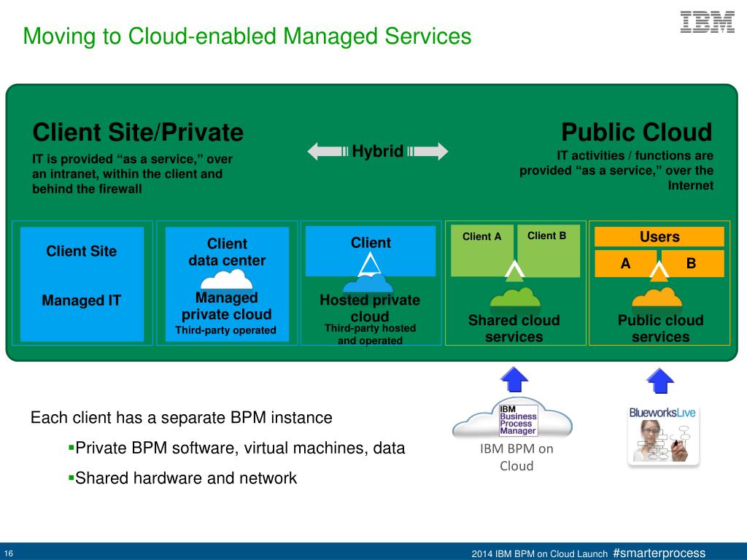Click the Client Site/Private heading
The width and height of the screenshot is (747, 560).
pos(138,132)
